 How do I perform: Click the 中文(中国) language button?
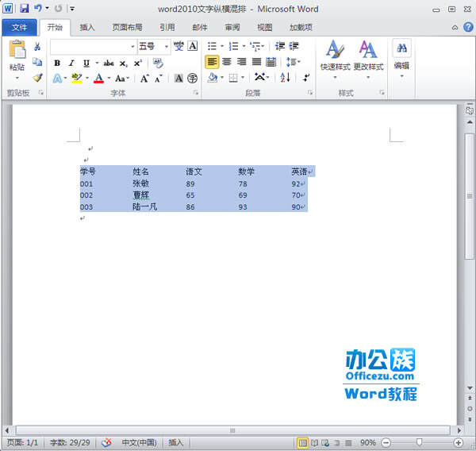139,442
